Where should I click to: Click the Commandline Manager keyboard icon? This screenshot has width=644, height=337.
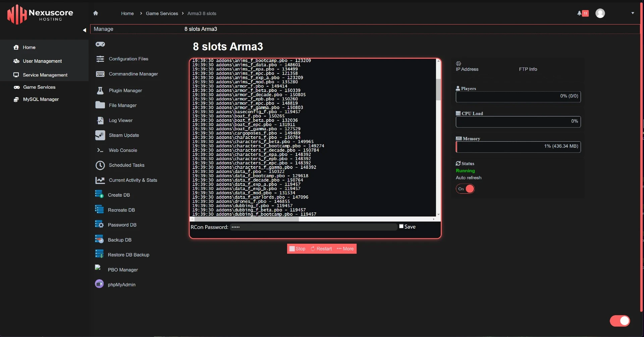pos(100,74)
